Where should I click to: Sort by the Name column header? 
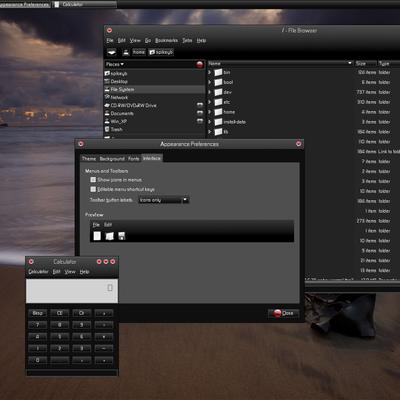tap(280, 63)
